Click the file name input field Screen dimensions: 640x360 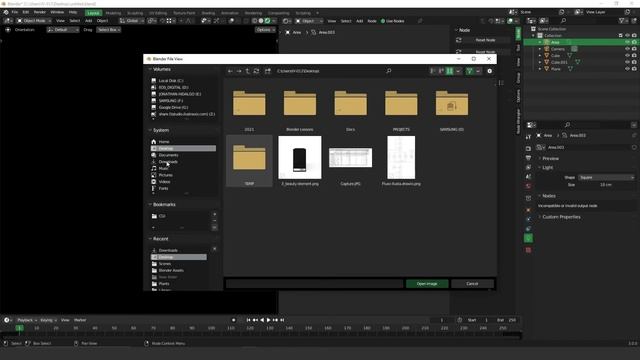point(314,284)
